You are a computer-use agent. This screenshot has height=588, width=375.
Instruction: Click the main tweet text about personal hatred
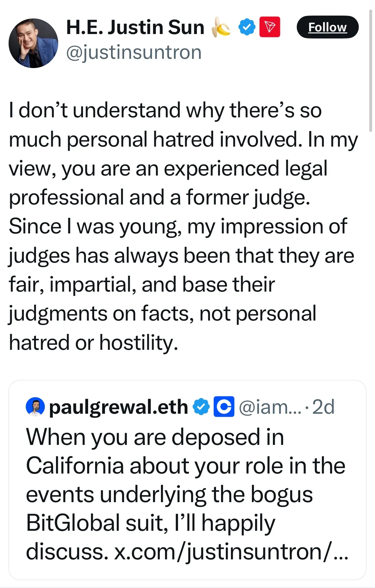tap(181, 226)
